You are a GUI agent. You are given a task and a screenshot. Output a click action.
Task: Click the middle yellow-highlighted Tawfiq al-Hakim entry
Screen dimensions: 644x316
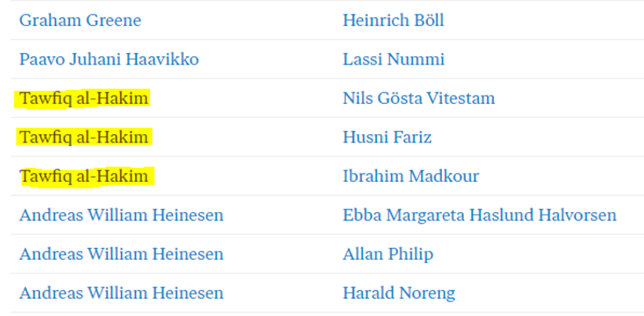pos(84,137)
